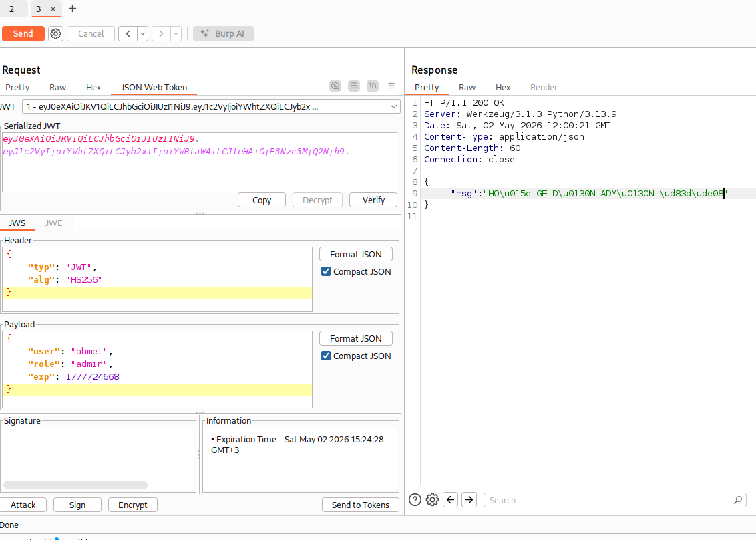Open Burp AI
The height and width of the screenshot is (540, 756).
click(x=223, y=34)
